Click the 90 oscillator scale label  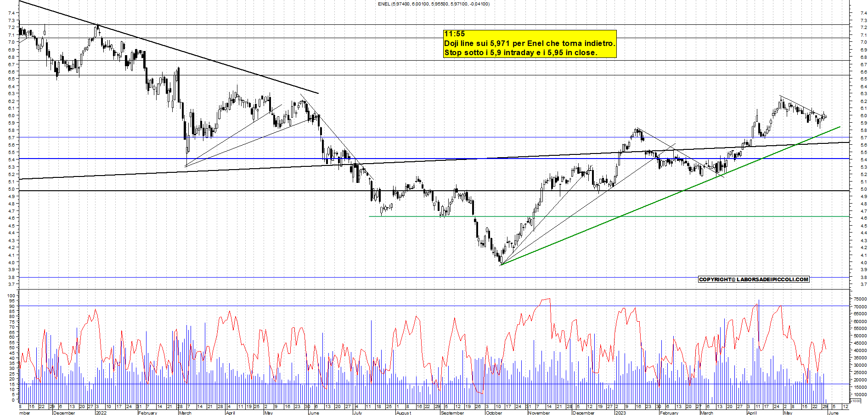(x=12, y=306)
